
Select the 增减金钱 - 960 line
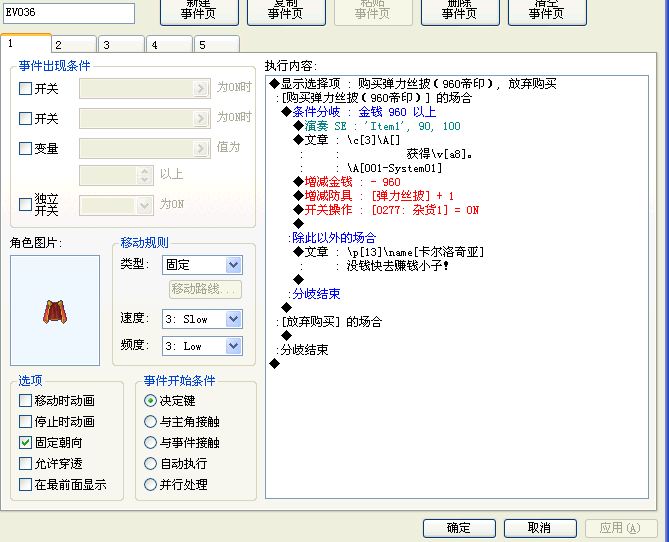pos(347,182)
